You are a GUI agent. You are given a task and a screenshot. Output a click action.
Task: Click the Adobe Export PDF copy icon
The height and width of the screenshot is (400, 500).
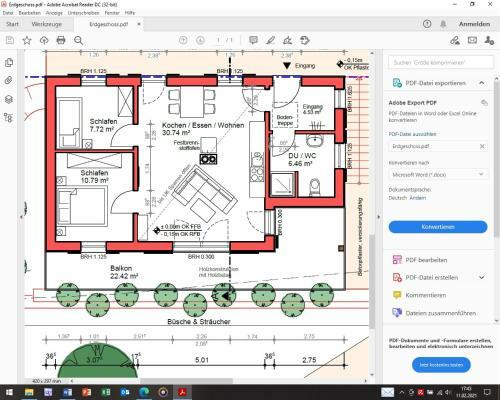pyautogui.click(x=484, y=103)
